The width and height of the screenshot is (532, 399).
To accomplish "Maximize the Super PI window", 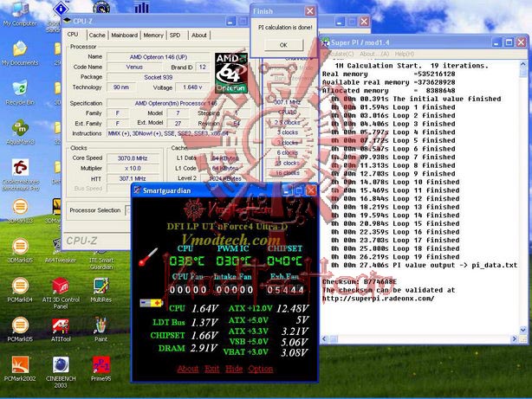I will [x=509, y=42].
